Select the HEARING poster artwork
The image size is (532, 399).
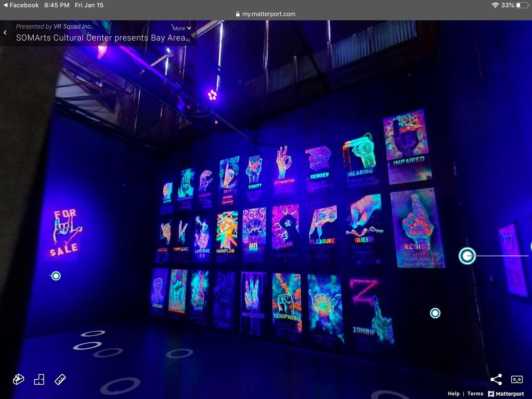pyautogui.click(x=360, y=160)
